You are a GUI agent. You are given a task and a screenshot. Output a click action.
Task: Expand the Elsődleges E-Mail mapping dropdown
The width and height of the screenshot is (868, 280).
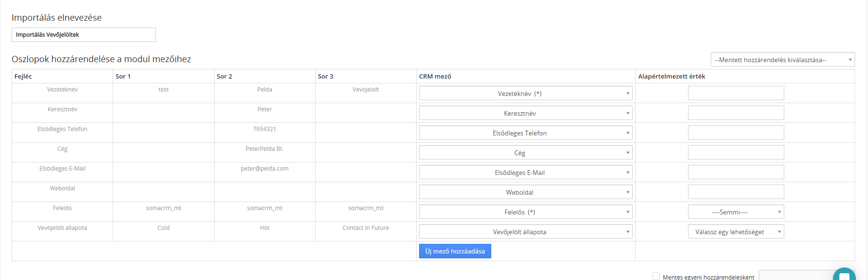pos(525,172)
